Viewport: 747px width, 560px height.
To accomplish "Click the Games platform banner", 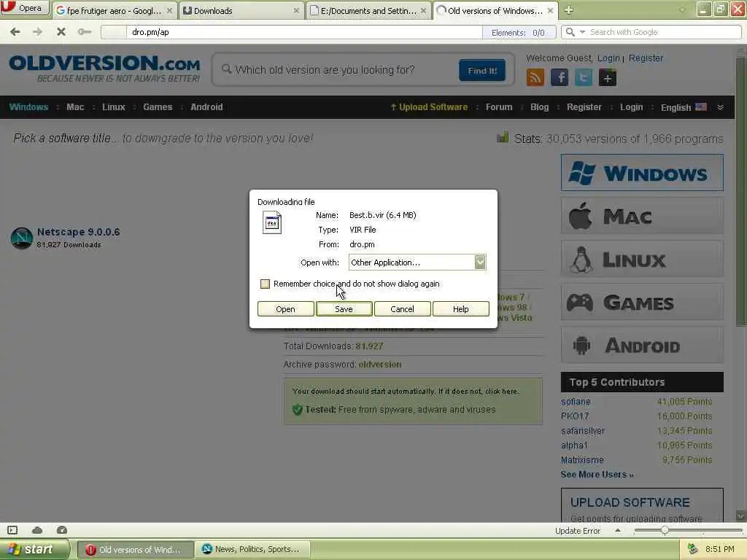I will 642,302.
